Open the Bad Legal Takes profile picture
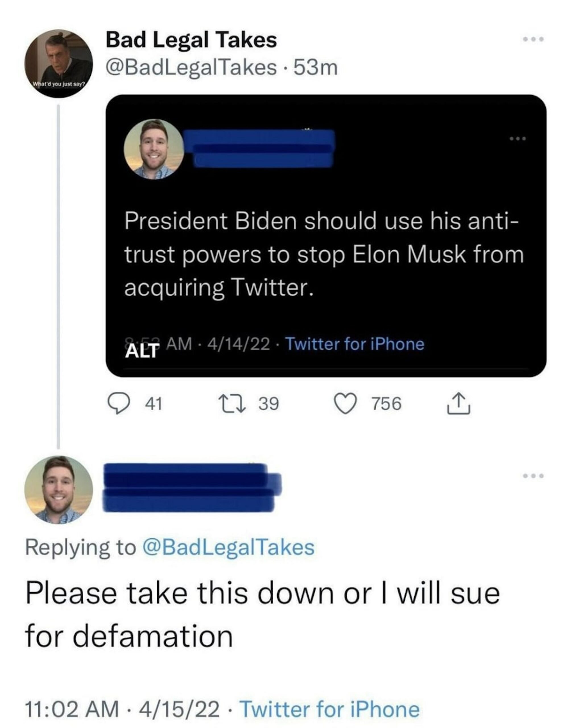Viewport: 571px width, 728px height. (x=58, y=63)
